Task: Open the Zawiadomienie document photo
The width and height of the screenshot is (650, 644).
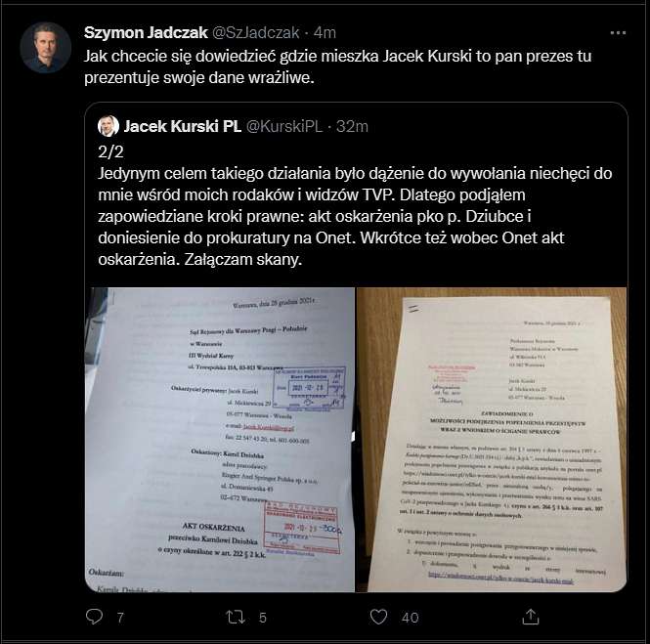Action: (x=492, y=440)
